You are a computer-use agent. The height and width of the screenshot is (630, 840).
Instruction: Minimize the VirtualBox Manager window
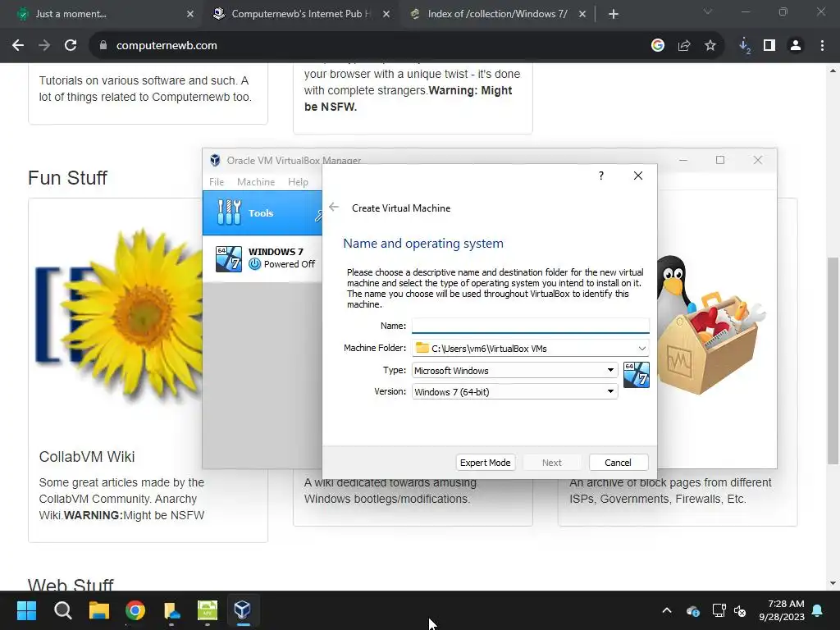tap(683, 160)
